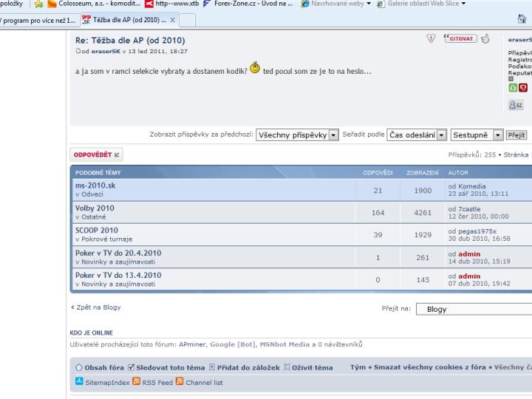
Task: Open the 7castle author profile
Action: tap(469, 209)
